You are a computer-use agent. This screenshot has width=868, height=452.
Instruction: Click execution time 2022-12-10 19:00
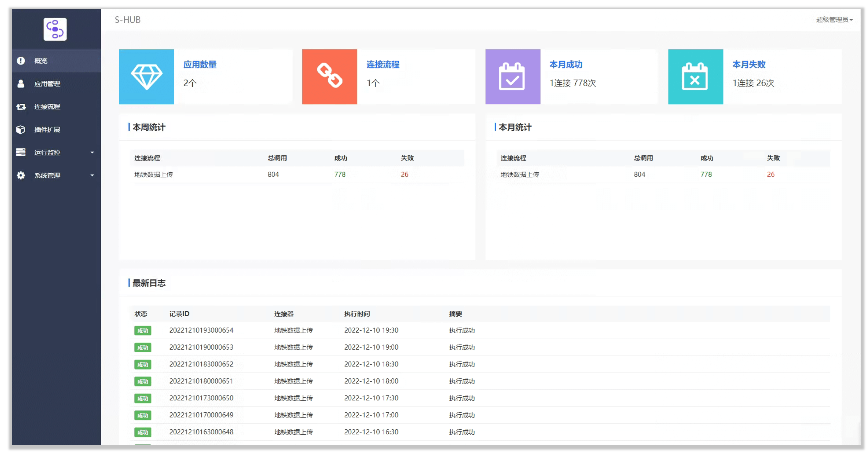click(371, 347)
